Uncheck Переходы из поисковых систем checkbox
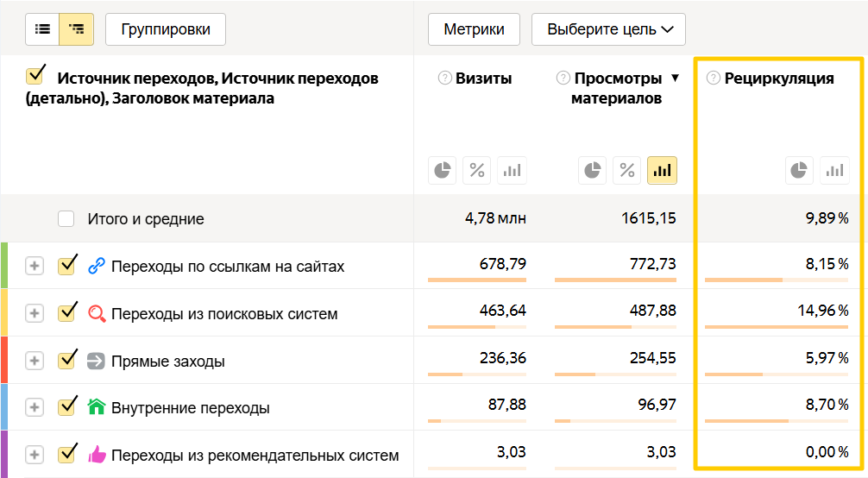868x478 pixels. click(x=66, y=313)
